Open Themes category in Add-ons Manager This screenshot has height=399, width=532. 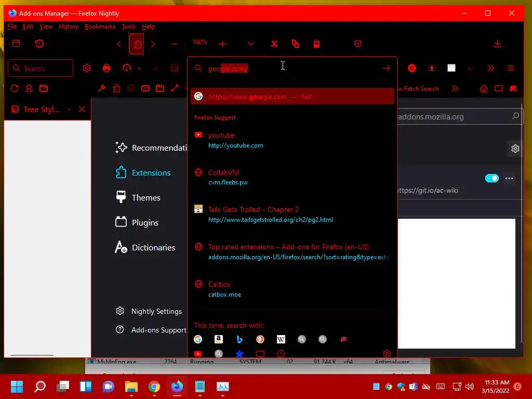(x=138, y=197)
